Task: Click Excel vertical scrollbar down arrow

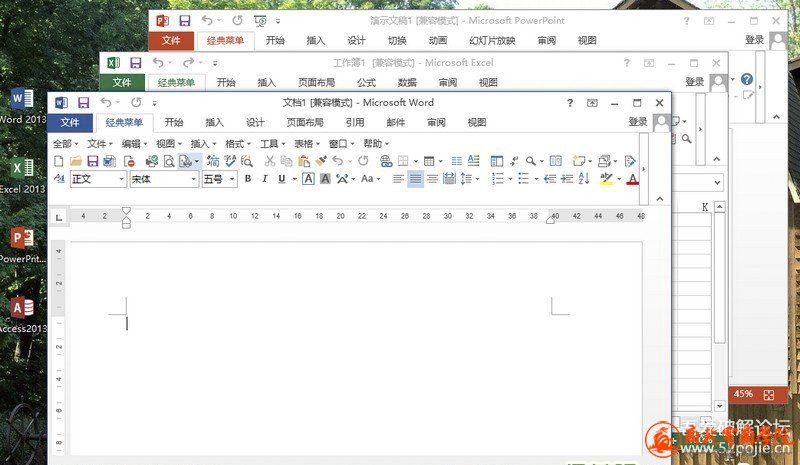Action: 719,406
